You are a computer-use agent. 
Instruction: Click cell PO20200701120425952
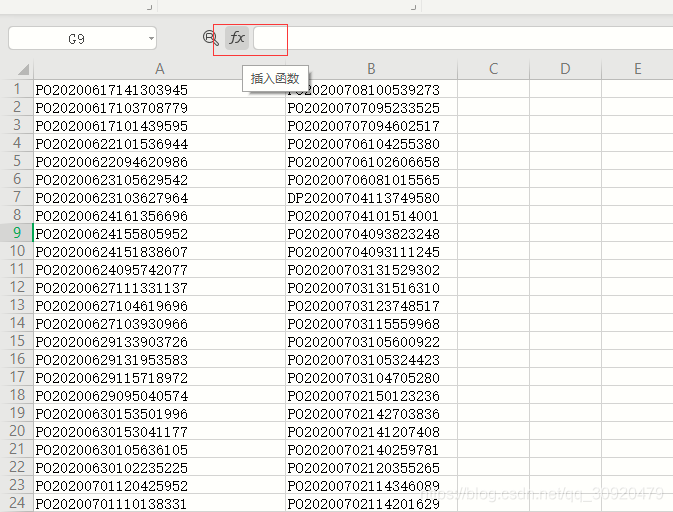pyautogui.click(x=160, y=486)
